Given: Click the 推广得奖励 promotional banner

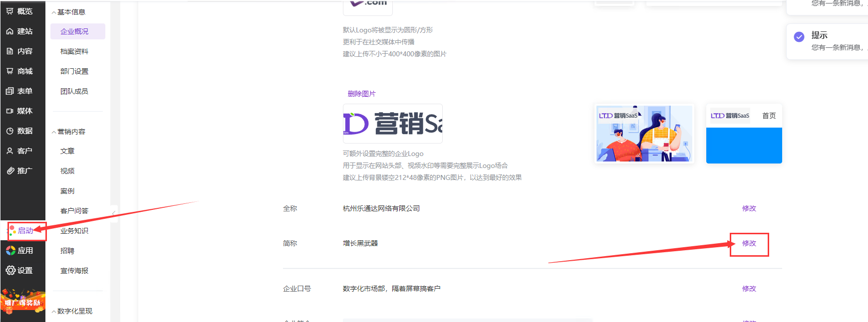Looking at the screenshot, I should pos(23,301).
